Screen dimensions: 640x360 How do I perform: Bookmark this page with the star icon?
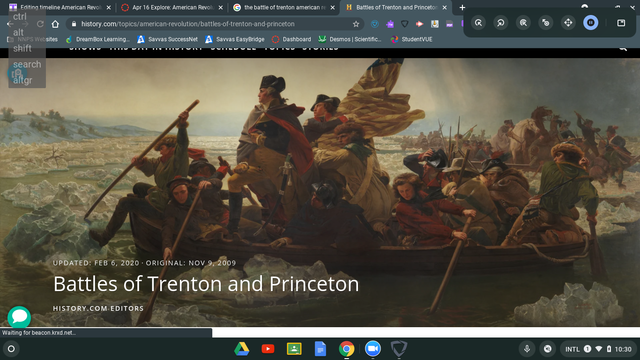tap(356, 24)
